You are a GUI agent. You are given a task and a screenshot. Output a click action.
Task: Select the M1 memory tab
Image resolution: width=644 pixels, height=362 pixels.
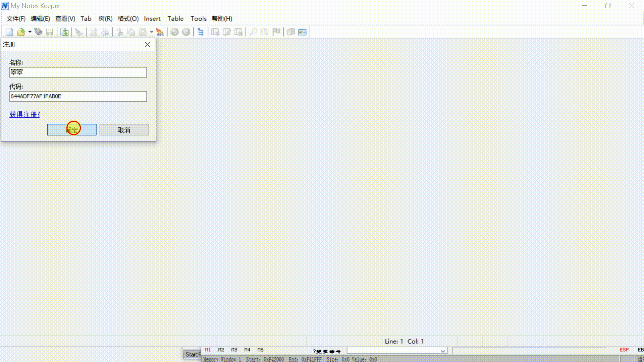(x=208, y=350)
